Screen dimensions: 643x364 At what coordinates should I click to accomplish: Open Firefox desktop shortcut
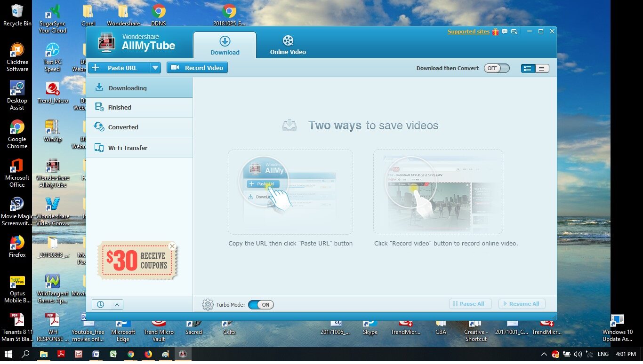[17, 247]
